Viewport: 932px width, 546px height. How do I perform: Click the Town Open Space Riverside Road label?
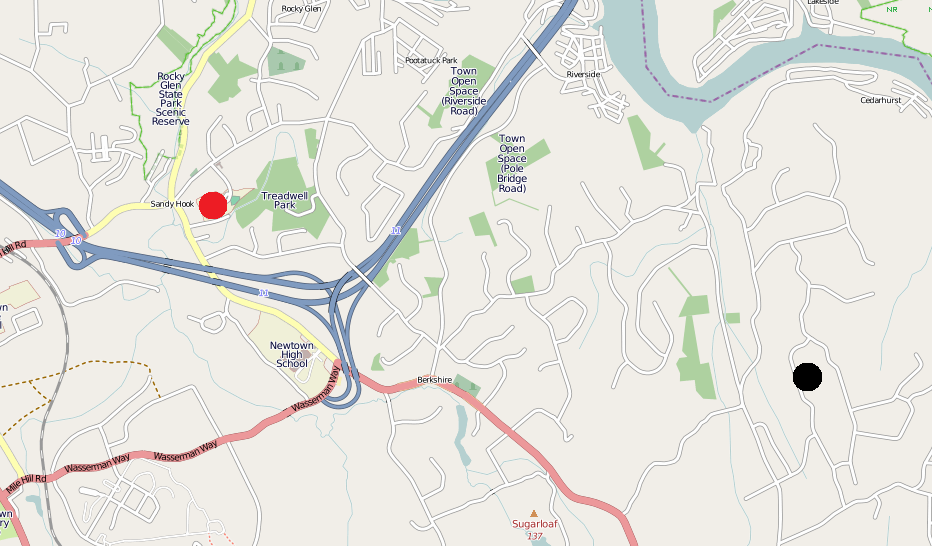pos(464,91)
